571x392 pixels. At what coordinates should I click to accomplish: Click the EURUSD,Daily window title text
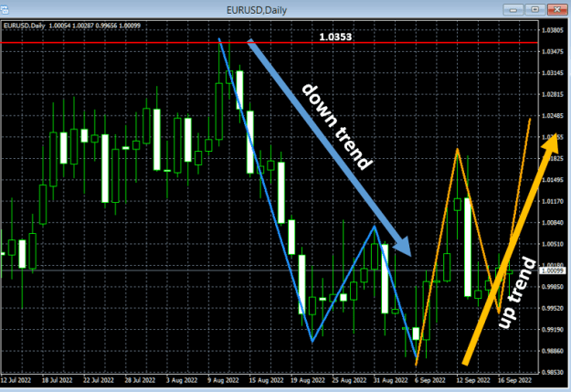(257, 10)
